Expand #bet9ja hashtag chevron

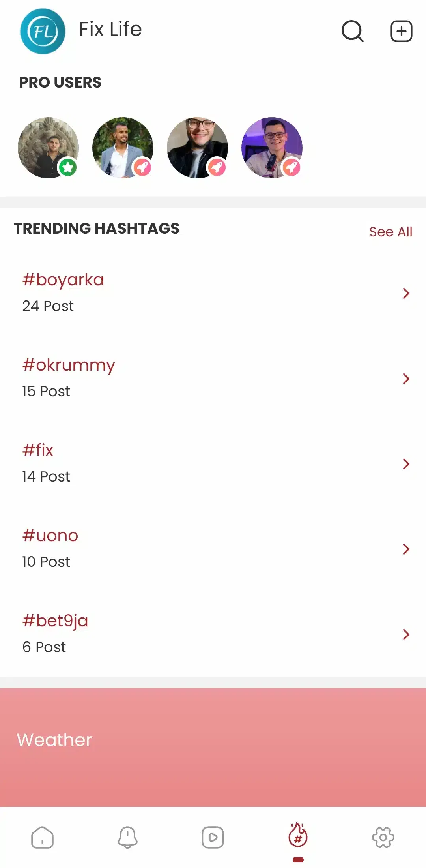(x=406, y=634)
